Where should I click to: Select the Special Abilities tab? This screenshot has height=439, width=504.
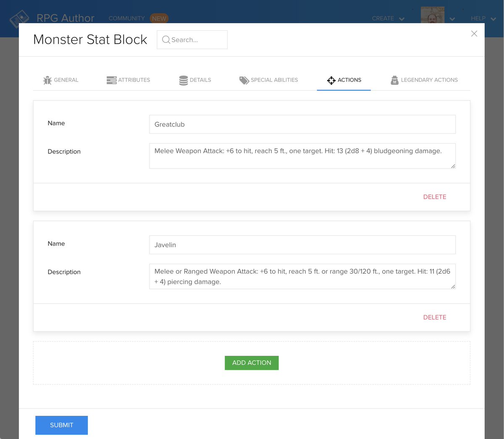tap(268, 80)
